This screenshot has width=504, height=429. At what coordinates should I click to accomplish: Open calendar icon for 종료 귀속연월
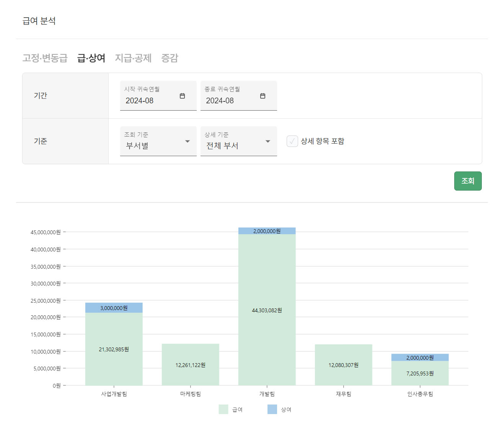click(x=263, y=96)
